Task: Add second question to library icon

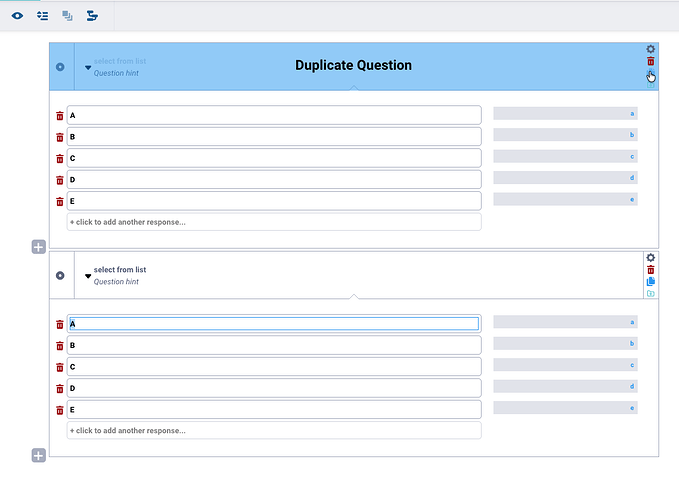Action: tap(650, 294)
